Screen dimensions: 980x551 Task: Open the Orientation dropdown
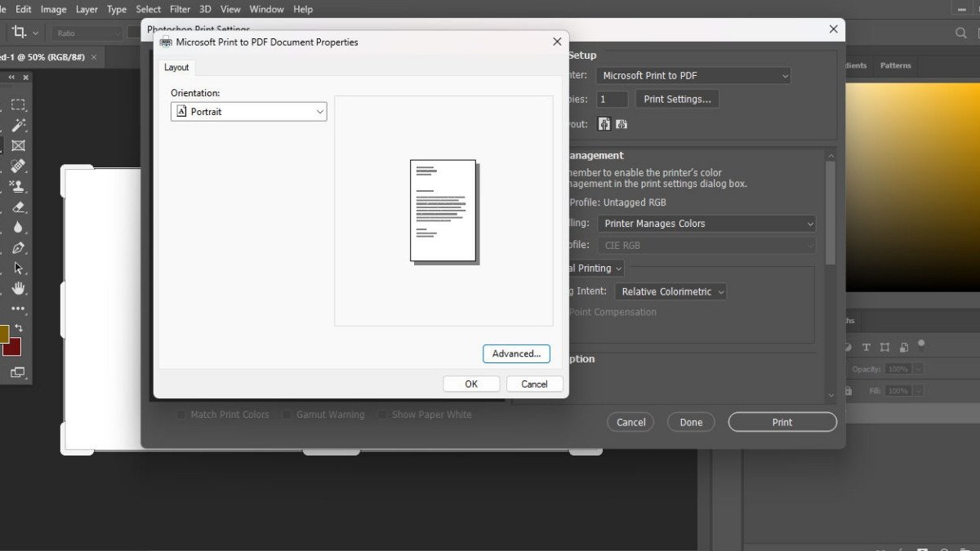(248, 110)
